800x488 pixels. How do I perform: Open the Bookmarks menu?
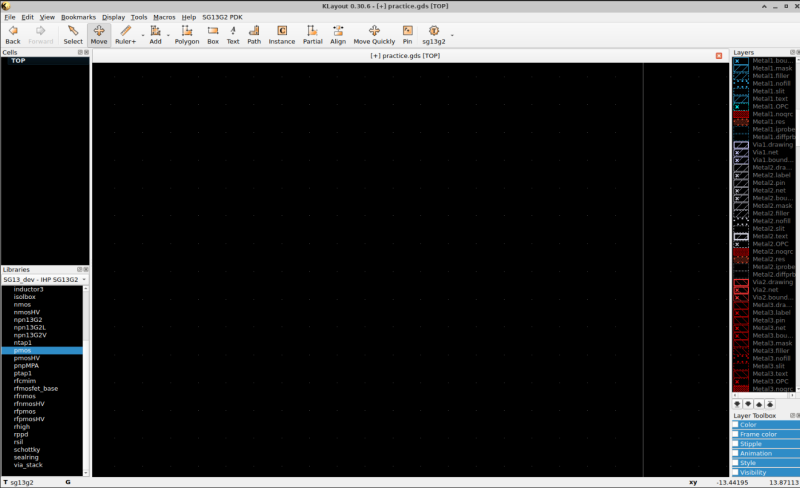point(77,17)
